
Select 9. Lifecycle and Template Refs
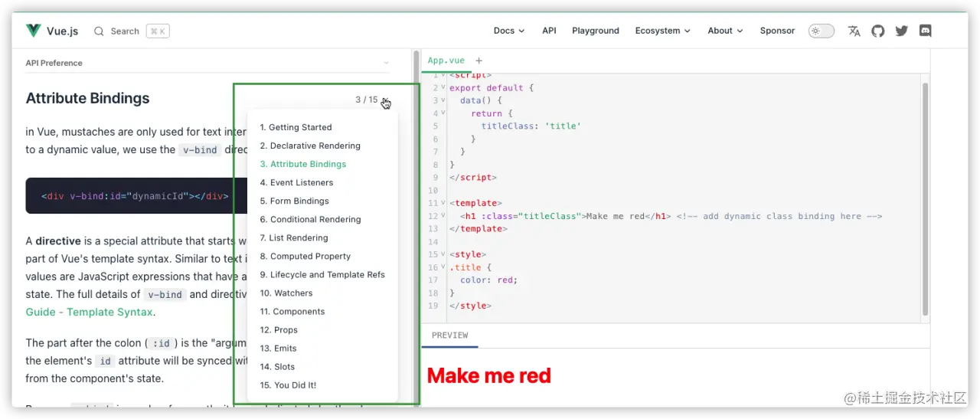(322, 274)
